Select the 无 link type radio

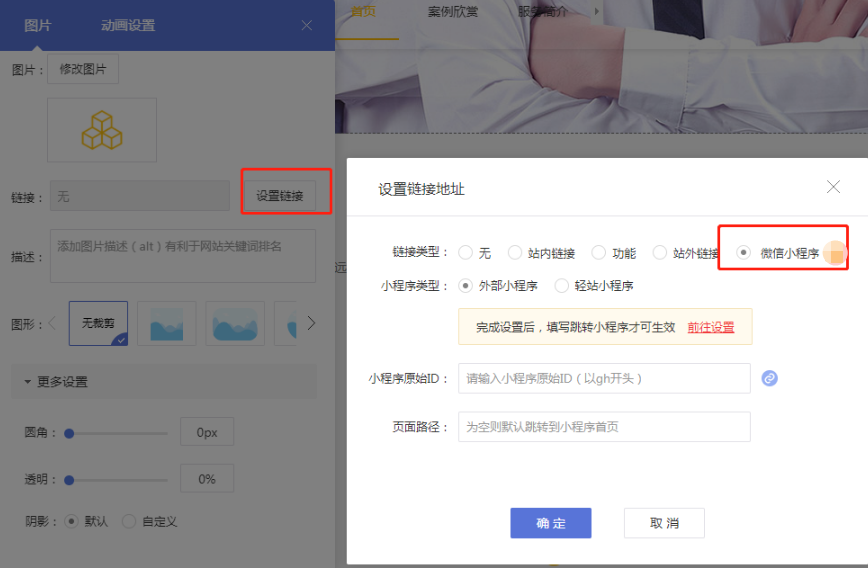click(465, 252)
